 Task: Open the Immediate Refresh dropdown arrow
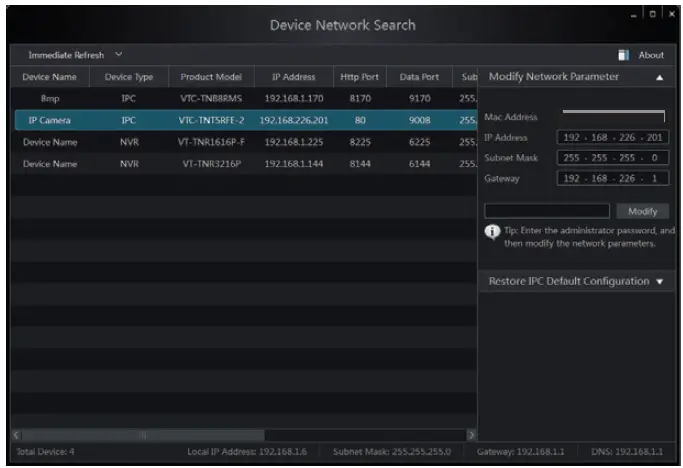pyautogui.click(x=119, y=54)
